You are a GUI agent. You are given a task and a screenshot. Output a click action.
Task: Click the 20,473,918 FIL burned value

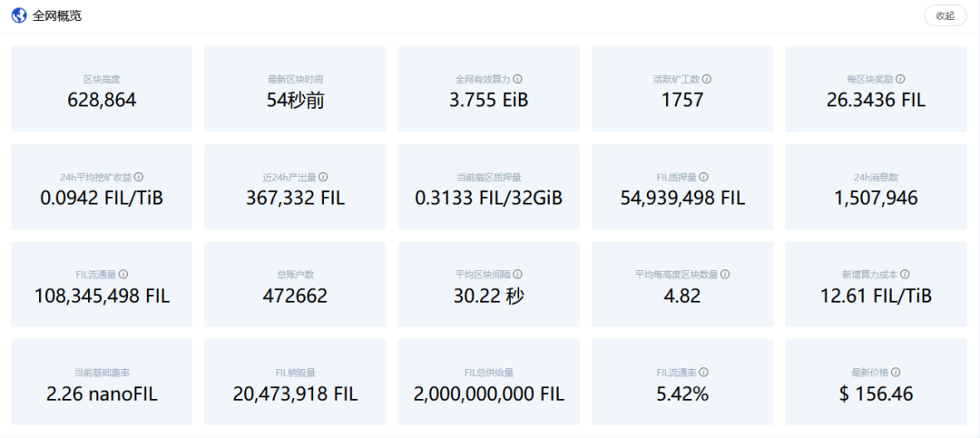click(x=295, y=394)
